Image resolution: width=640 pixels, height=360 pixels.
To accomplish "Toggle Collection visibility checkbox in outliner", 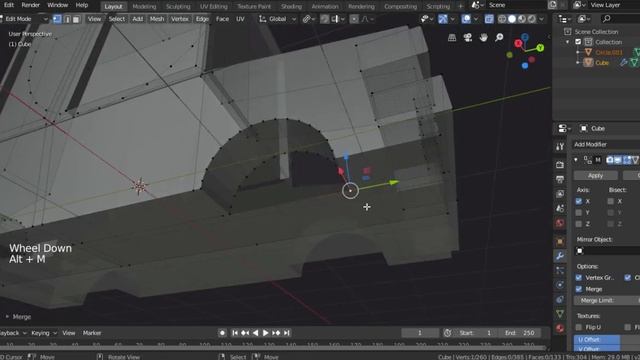I will click(x=578, y=42).
